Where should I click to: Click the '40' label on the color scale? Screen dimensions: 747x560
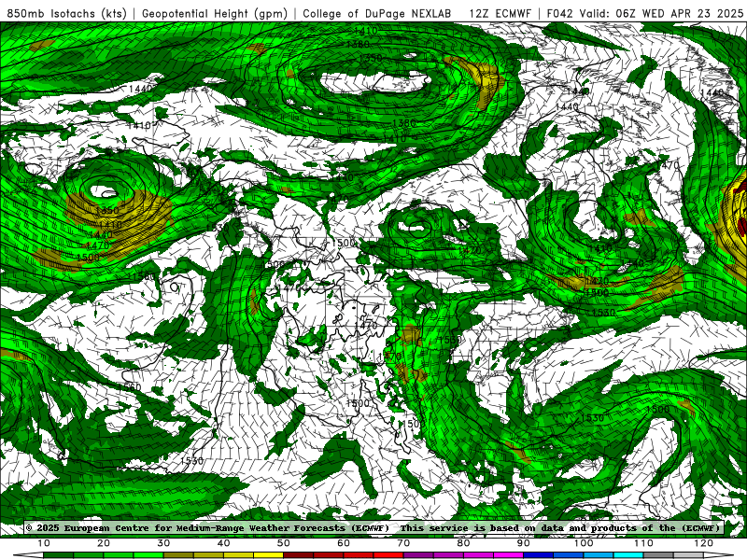[223, 543]
